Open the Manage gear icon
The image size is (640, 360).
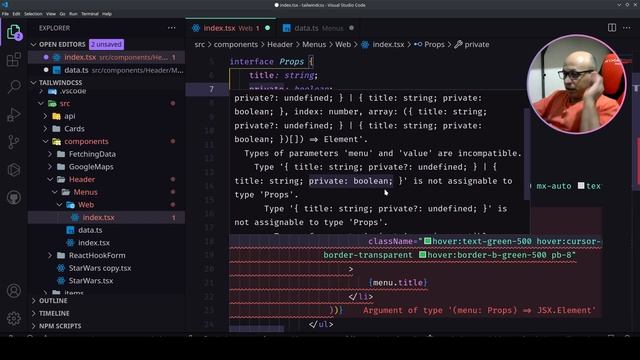point(14,318)
